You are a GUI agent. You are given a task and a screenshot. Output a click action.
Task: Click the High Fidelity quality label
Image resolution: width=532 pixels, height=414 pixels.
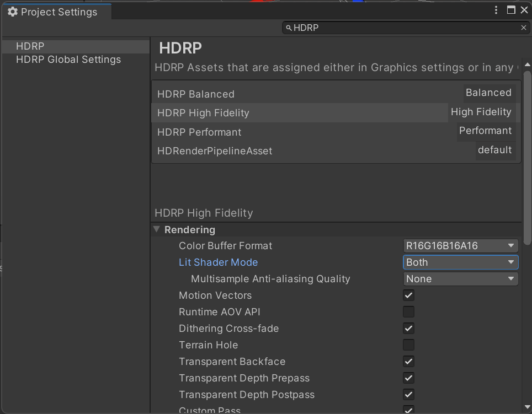click(x=481, y=112)
